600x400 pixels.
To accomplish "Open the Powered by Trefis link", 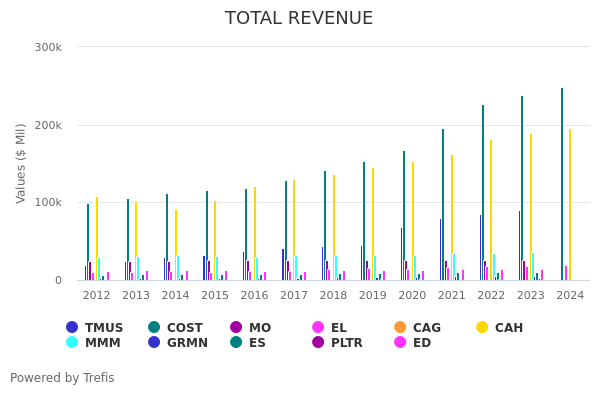I will coord(62,378).
